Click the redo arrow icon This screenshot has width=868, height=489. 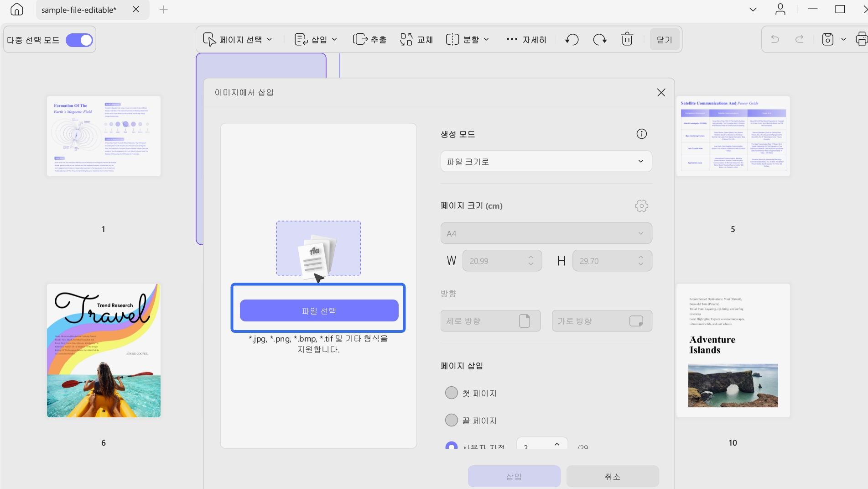800,39
